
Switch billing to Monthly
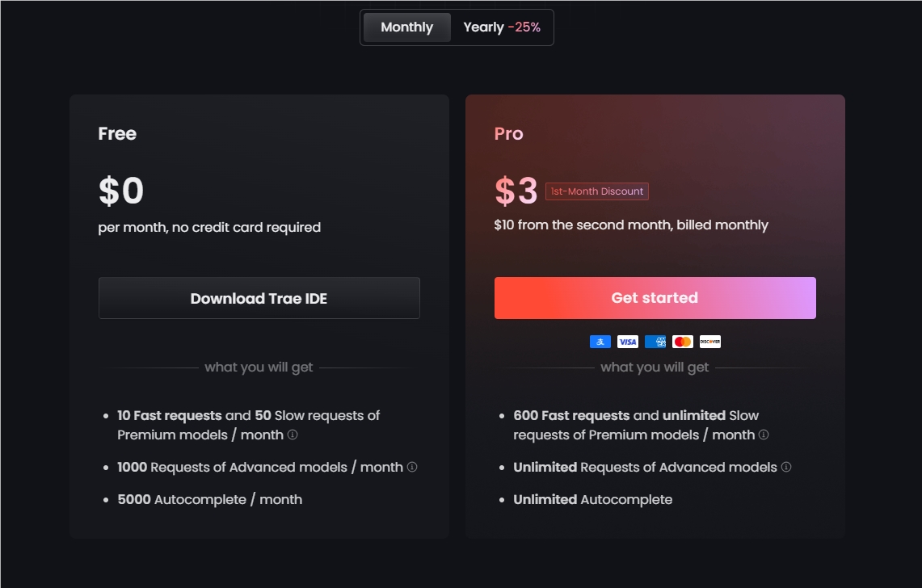[x=406, y=27]
